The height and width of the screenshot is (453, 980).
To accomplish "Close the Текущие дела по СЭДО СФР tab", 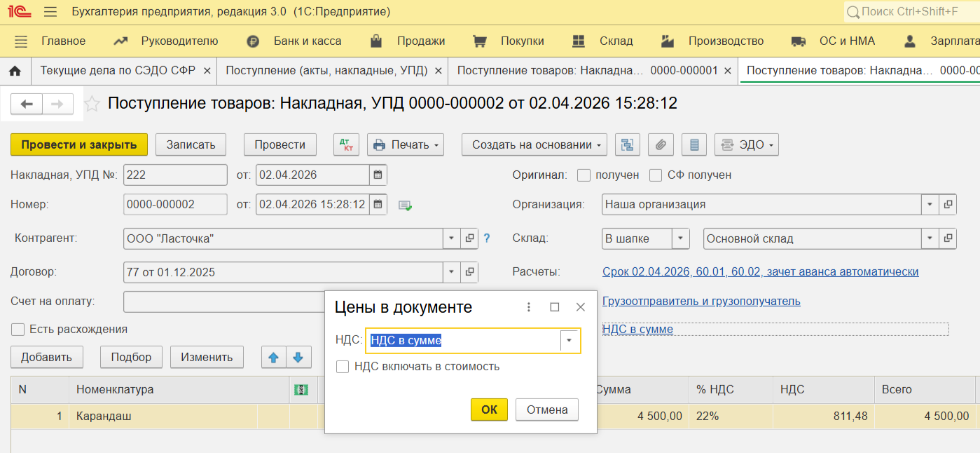I will pos(207,71).
